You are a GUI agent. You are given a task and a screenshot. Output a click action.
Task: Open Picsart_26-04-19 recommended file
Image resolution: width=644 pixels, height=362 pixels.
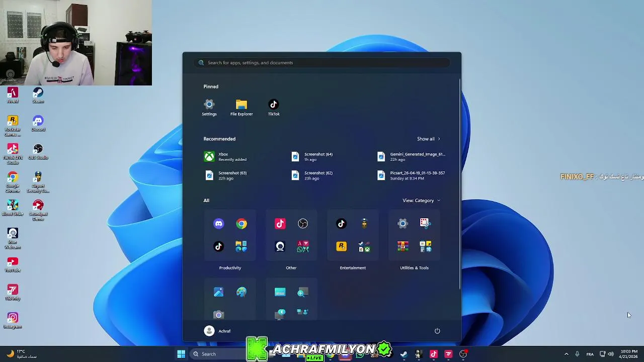pyautogui.click(x=411, y=175)
